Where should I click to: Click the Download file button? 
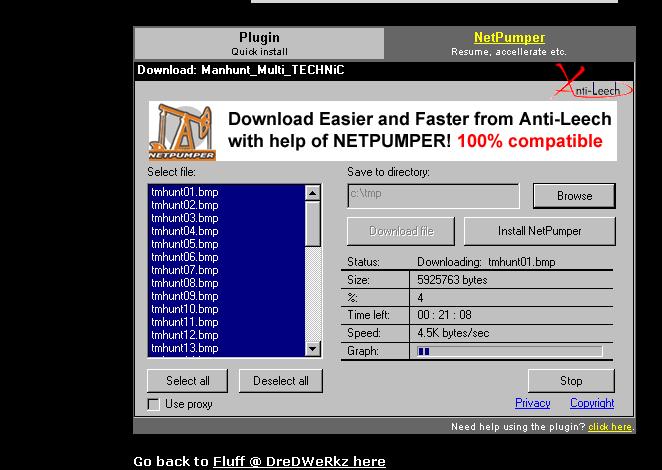[401, 231]
